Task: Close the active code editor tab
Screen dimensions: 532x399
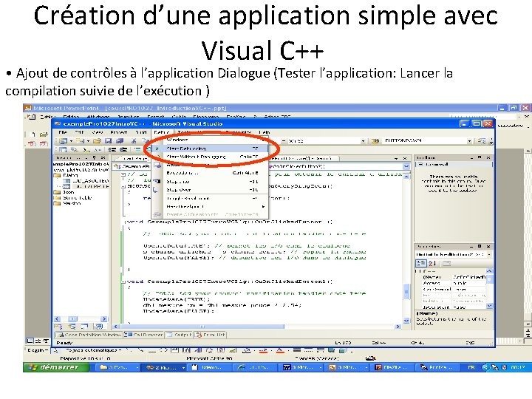Action: (404, 158)
